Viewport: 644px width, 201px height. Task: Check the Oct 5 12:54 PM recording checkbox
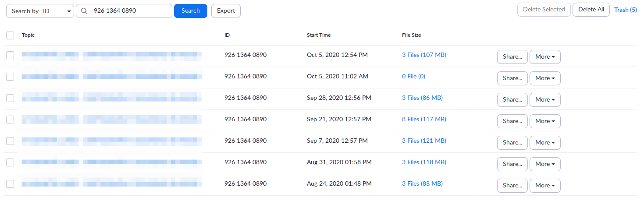10,55
